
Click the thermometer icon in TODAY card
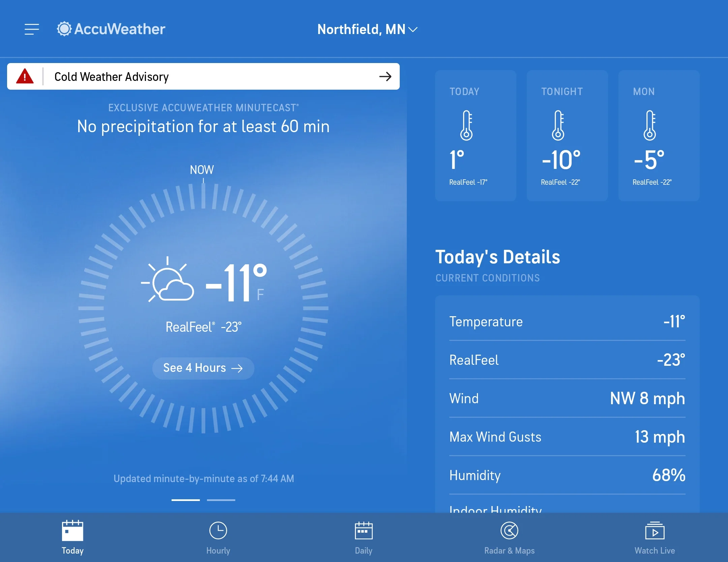pos(467,125)
